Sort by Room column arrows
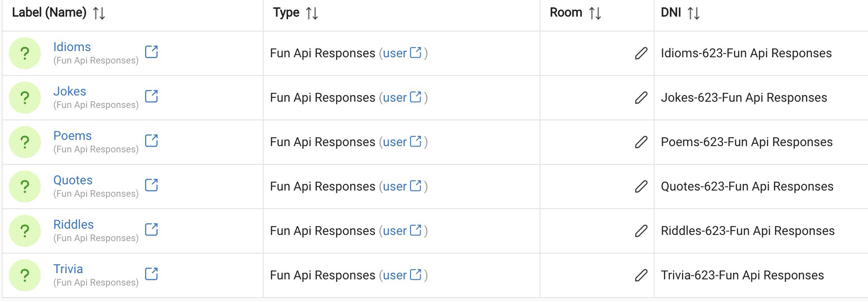 (595, 13)
